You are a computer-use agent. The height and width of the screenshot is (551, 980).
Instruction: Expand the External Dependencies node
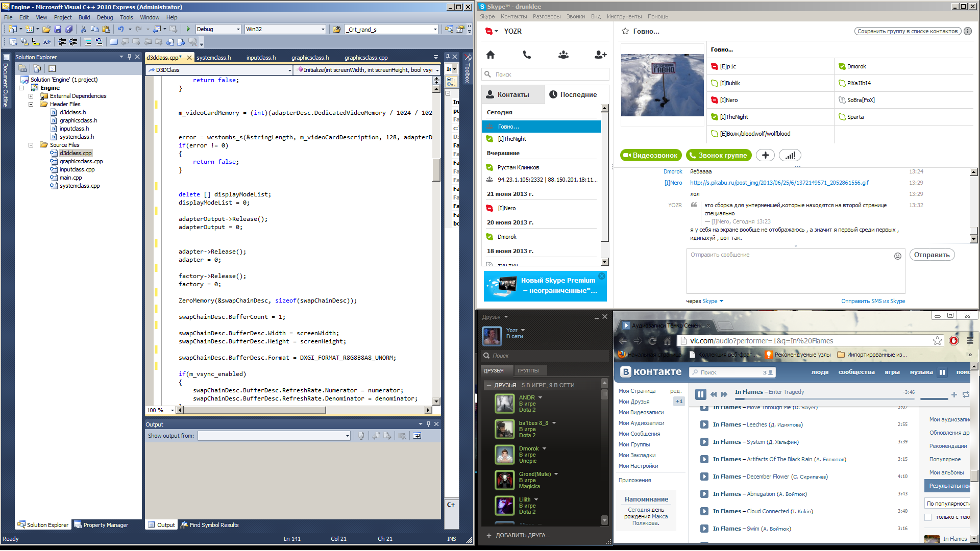click(31, 96)
